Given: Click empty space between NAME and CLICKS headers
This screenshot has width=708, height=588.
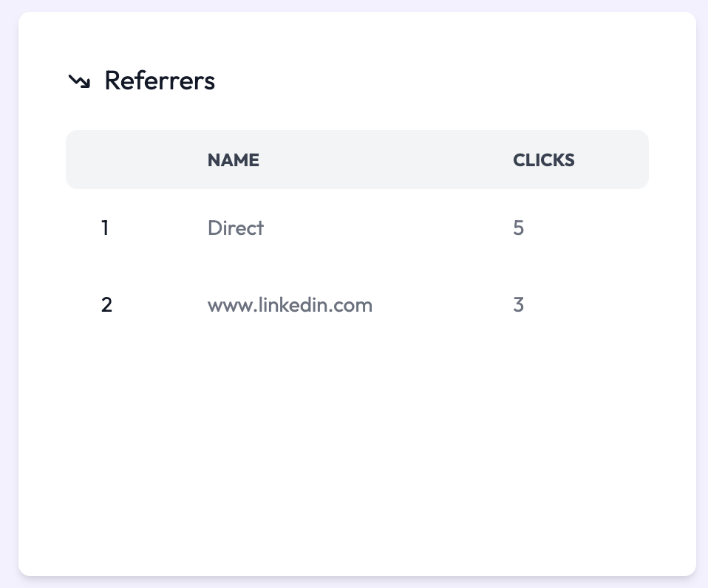Looking at the screenshot, I should 386,160.
